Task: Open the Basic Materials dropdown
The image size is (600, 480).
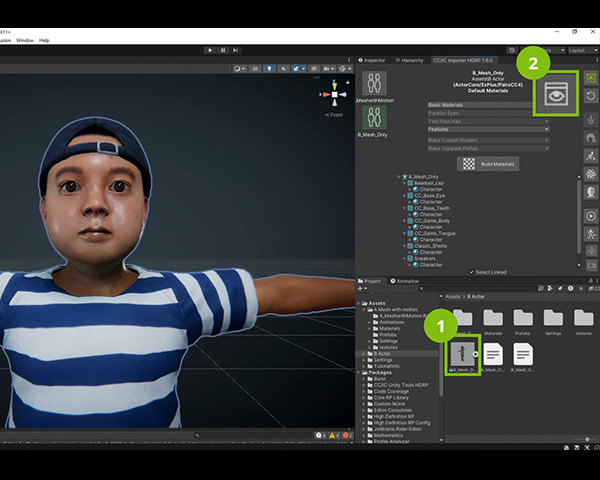Action: coord(488,105)
